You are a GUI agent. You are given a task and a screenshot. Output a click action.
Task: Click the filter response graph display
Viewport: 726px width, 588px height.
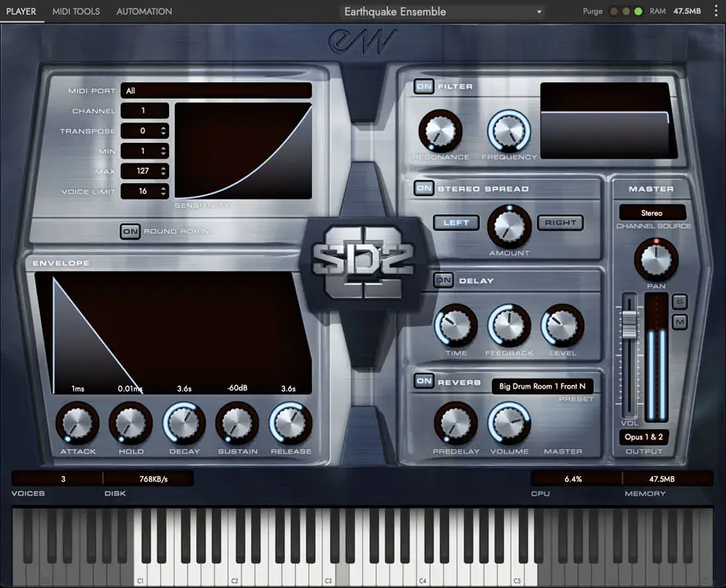point(609,121)
